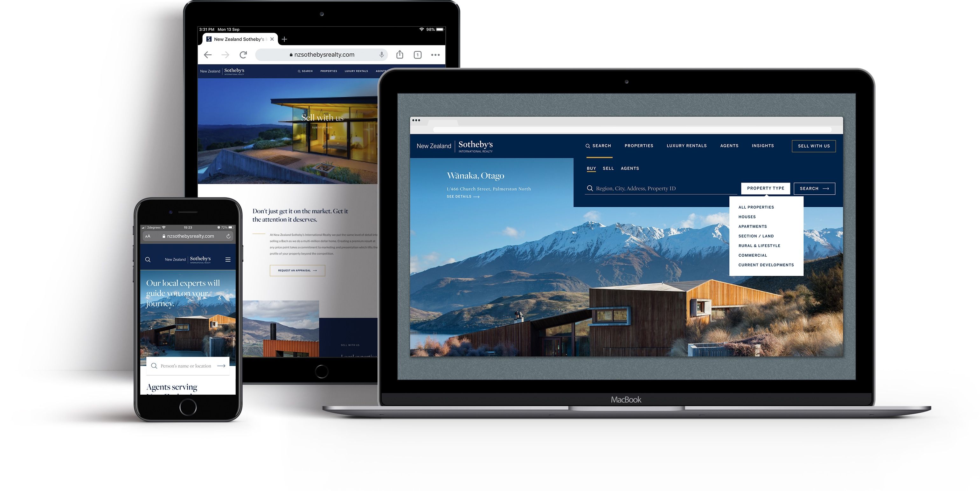
Task: Select the BUY toggle tab
Action: [590, 168]
